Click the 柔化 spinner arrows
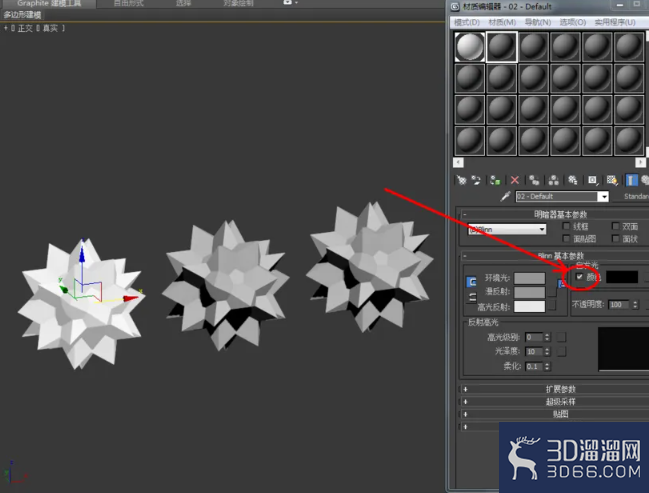The width and height of the screenshot is (649, 493). (x=547, y=366)
